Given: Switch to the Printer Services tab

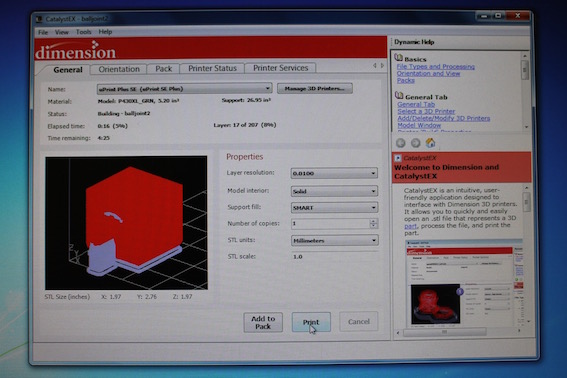Looking at the screenshot, I should (281, 68).
